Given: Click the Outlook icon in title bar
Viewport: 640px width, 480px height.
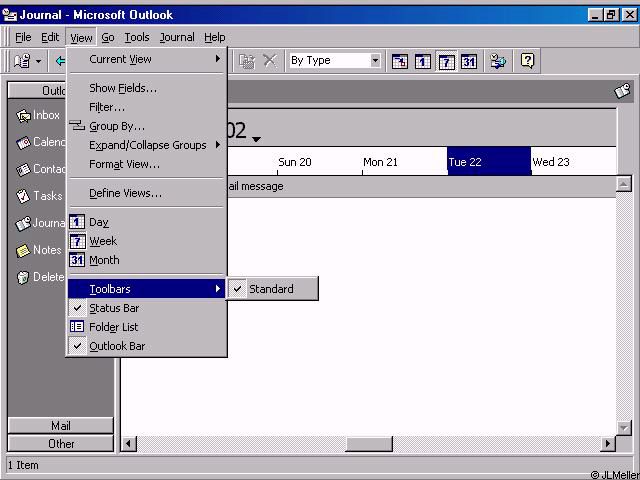Looking at the screenshot, I should [x=9, y=15].
